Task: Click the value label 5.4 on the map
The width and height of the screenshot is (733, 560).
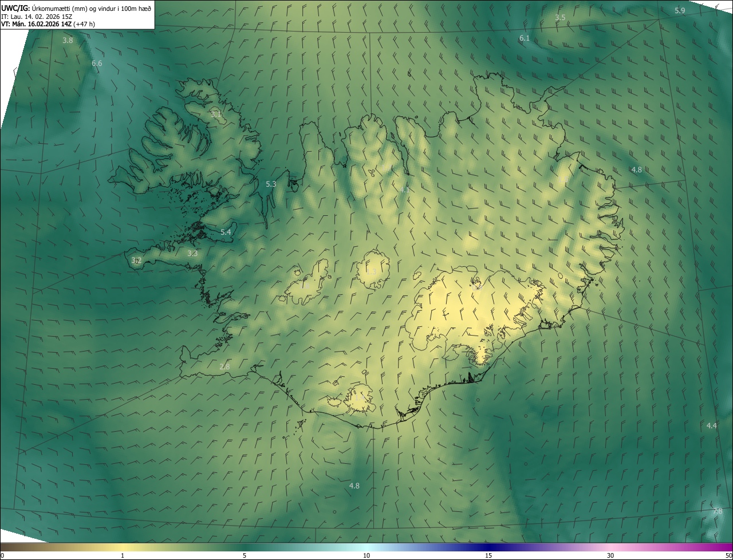Action: pos(226,232)
